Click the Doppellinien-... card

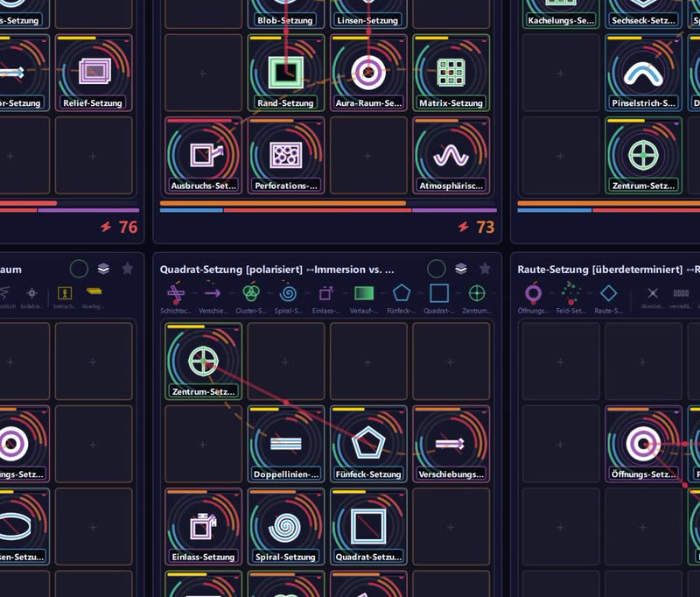click(x=286, y=444)
